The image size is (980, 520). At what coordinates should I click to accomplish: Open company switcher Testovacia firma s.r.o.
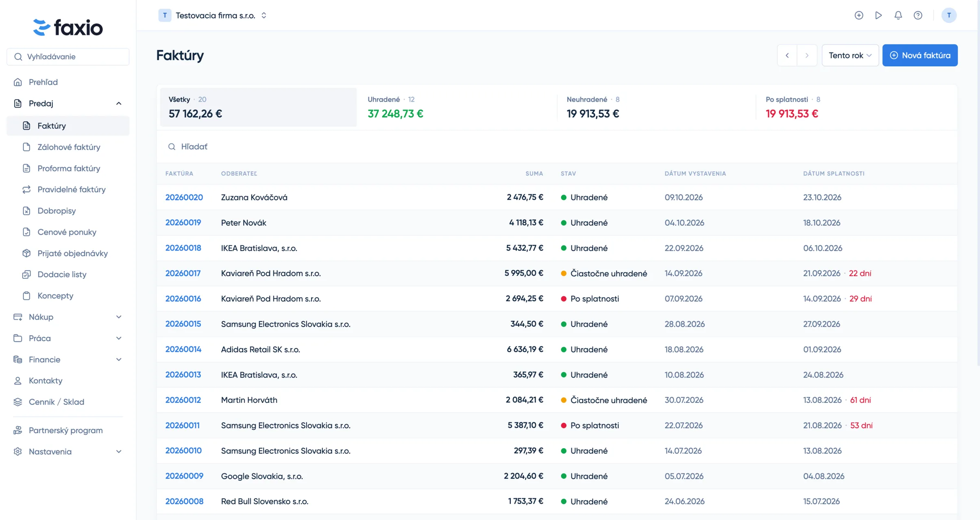(213, 16)
